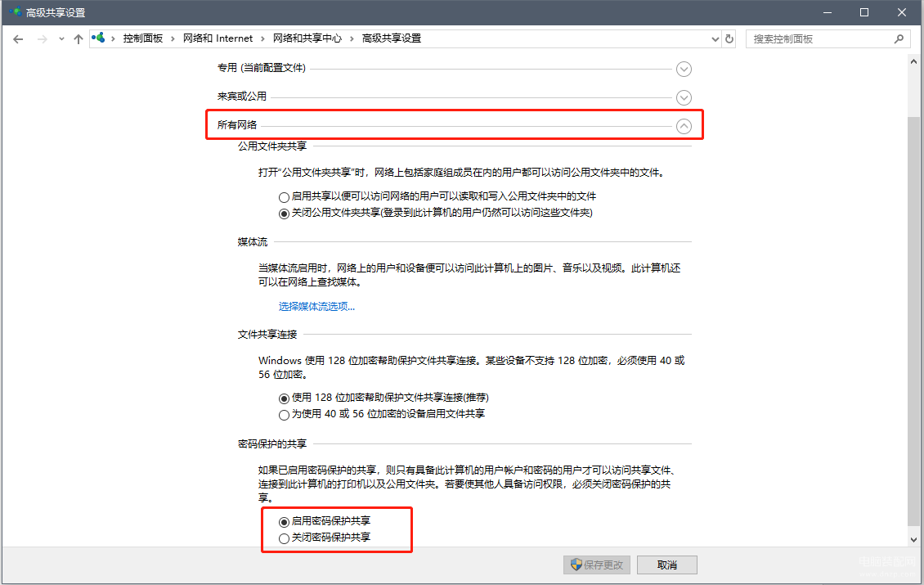This screenshot has height=585, width=924.
Task: Minimize the 高级共享设置 window
Action: click(828, 12)
